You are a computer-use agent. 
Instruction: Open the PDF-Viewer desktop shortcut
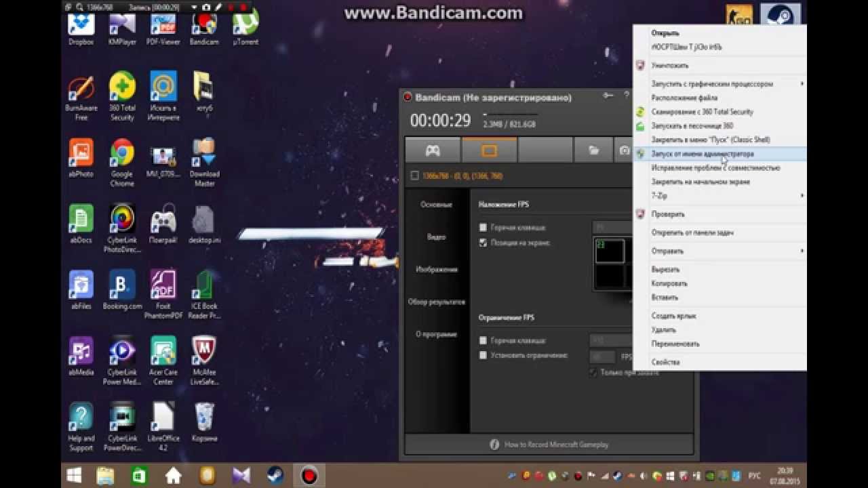[163, 29]
